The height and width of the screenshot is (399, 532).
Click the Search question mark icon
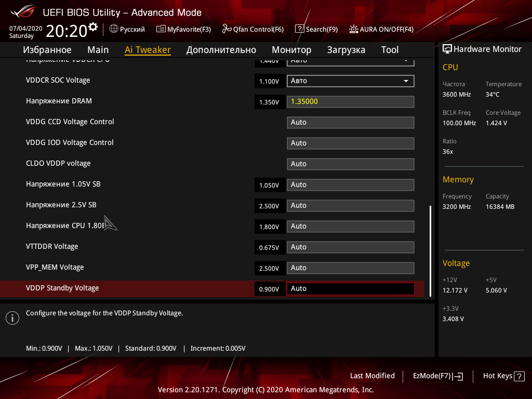300,29
